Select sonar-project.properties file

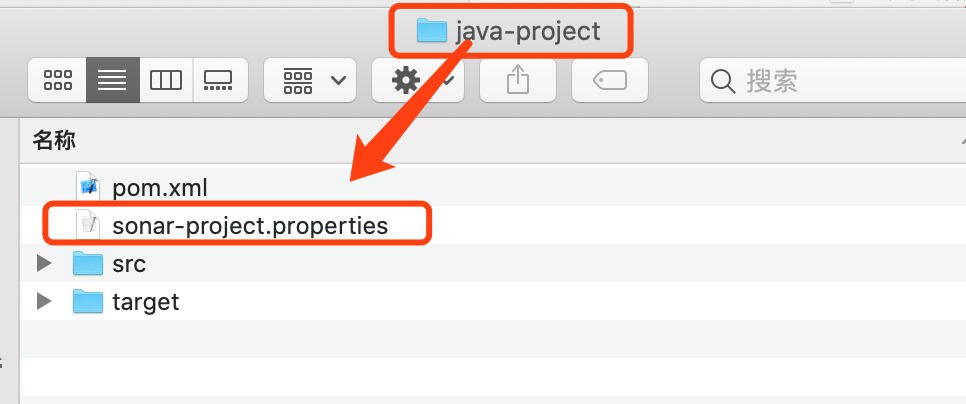(249, 225)
